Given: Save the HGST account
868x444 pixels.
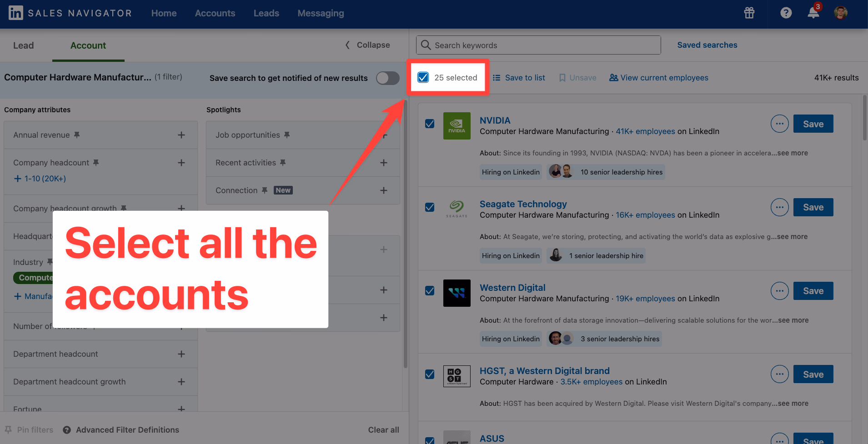Looking at the screenshot, I should tap(813, 374).
